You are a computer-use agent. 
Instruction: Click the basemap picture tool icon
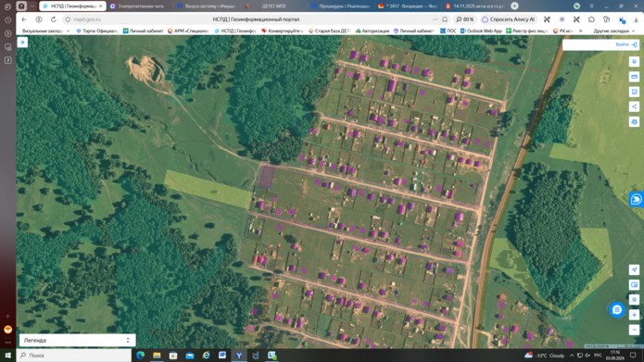tap(634, 285)
